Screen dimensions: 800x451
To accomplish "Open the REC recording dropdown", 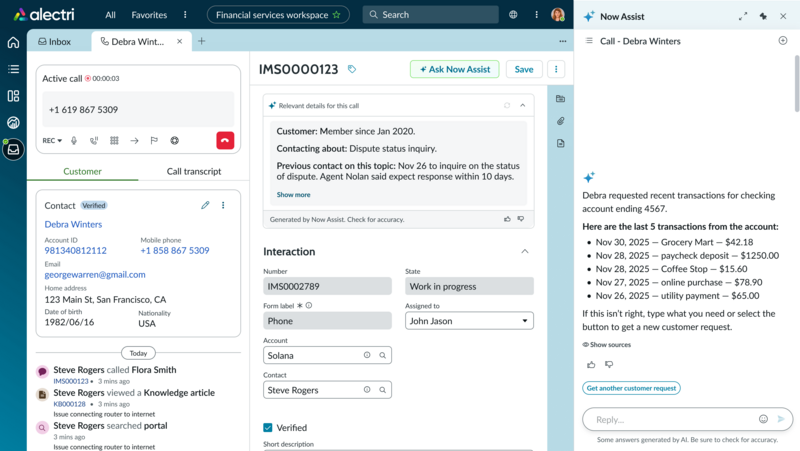I will tap(52, 140).
